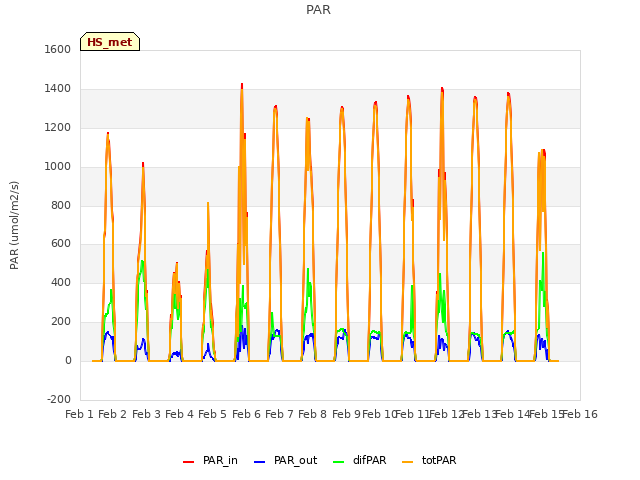Viewport: 640px width, 480px height.
Task: Click the orange totPAR legend swatch
Action: (407, 462)
